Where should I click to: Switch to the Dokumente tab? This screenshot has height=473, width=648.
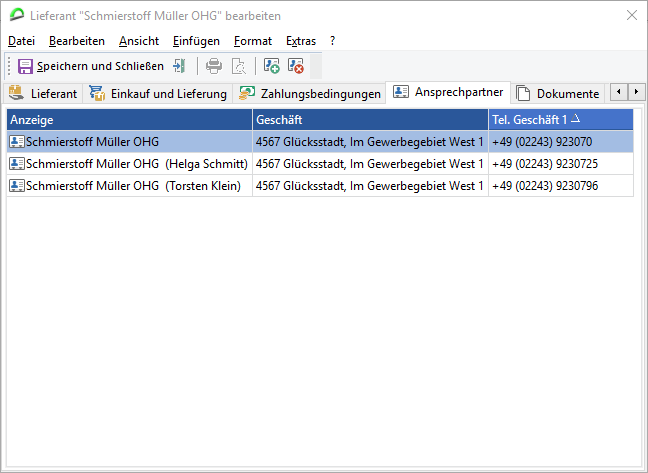tap(558, 94)
